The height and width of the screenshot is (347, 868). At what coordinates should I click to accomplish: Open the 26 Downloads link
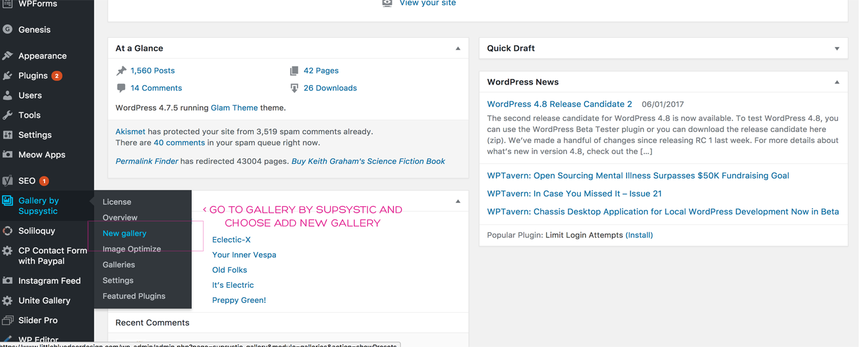click(x=330, y=88)
